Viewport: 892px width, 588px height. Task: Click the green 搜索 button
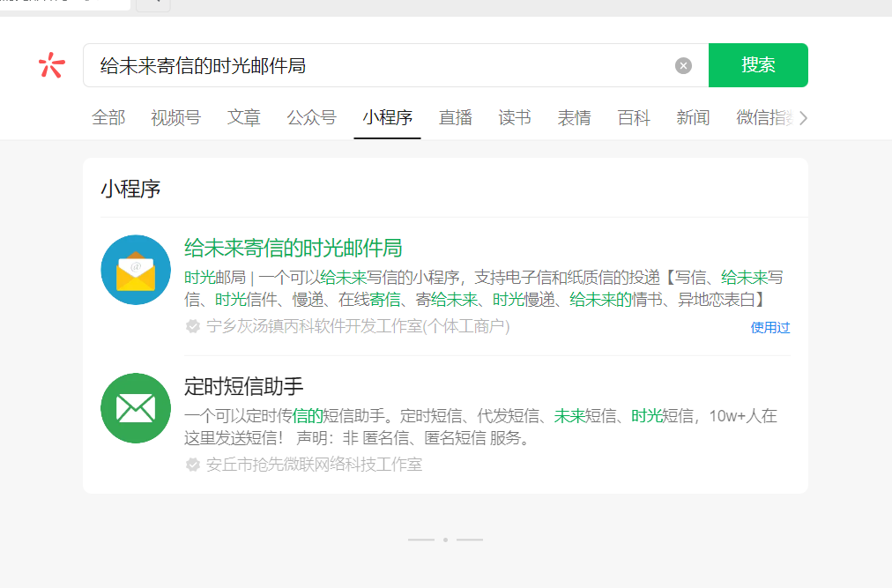tap(758, 65)
